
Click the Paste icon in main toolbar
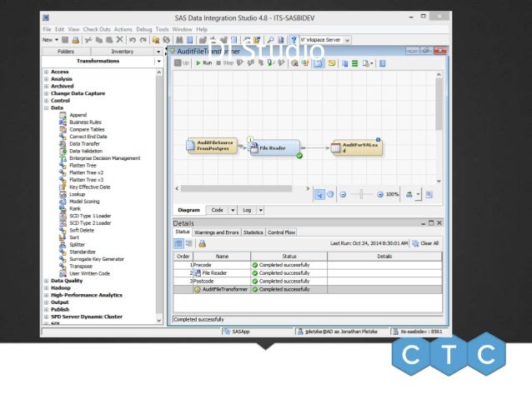coord(109,40)
